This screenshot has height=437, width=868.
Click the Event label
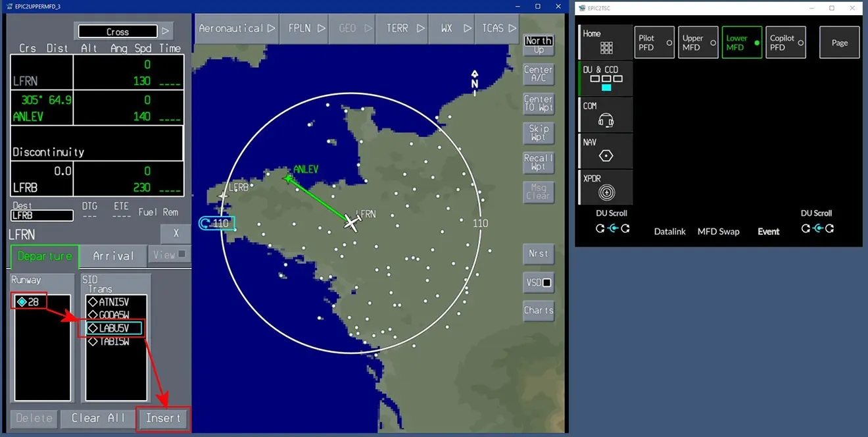click(768, 232)
